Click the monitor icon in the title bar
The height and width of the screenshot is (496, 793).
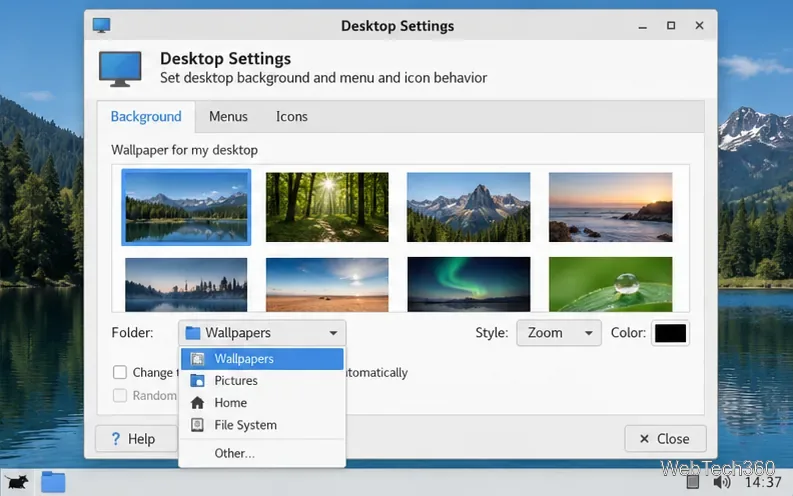[102, 25]
